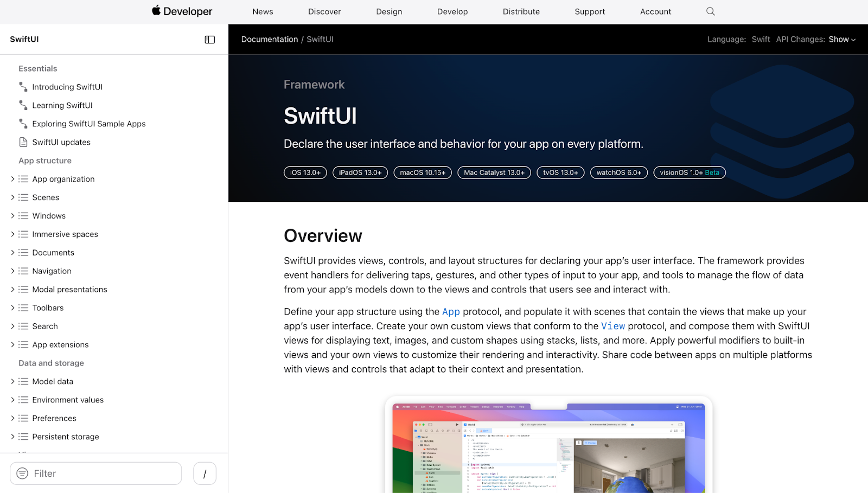Toggle the sidebar navigator icon

click(210, 40)
